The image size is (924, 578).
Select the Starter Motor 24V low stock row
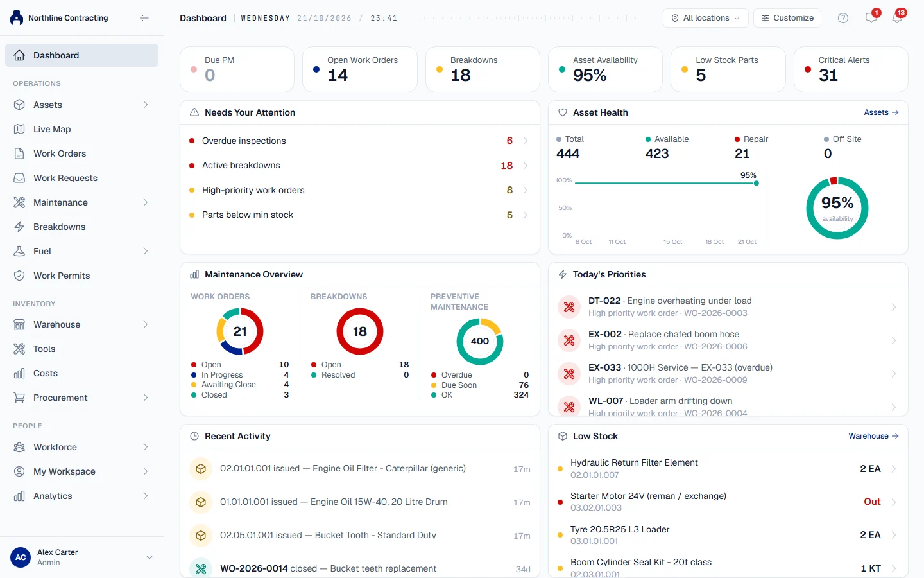point(728,502)
